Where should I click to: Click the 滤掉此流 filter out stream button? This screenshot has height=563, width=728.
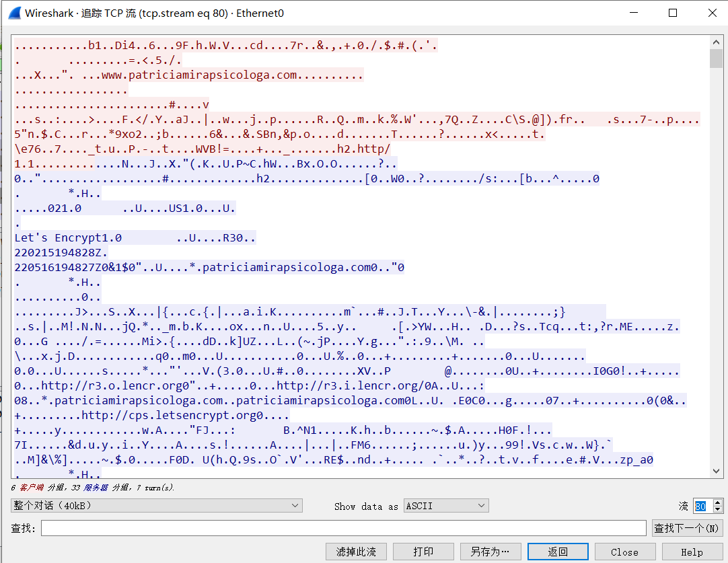[356, 552]
